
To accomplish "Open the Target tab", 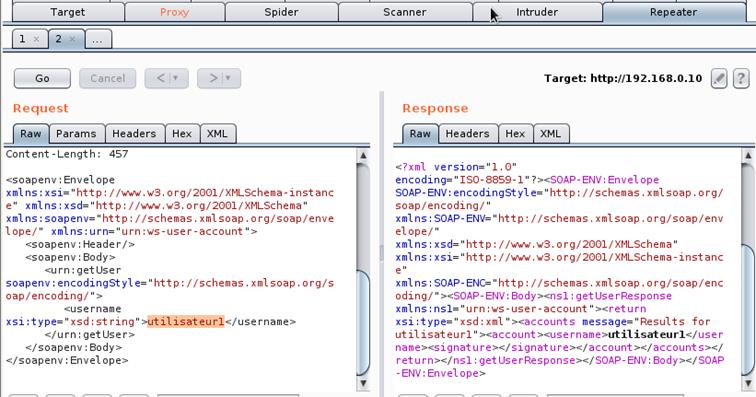I will coord(68,12).
